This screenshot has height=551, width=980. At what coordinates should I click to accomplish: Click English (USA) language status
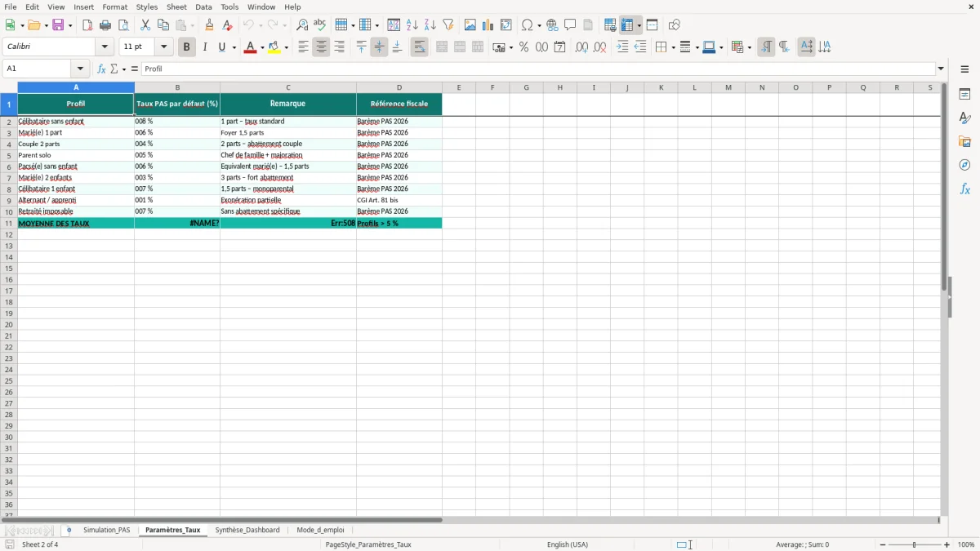pos(568,544)
